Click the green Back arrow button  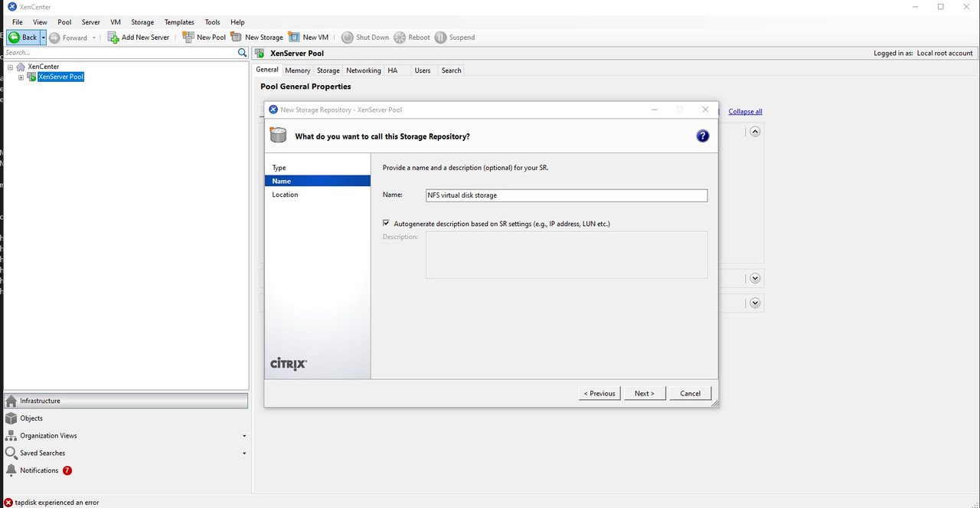(x=22, y=37)
